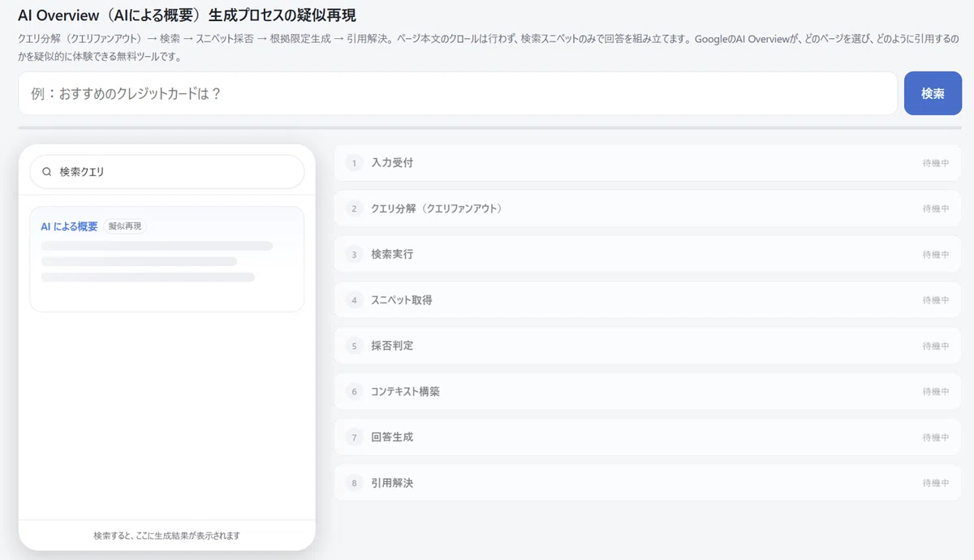Click 待機中 status of 入力受付
The image size is (974, 560).
(x=935, y=163)
